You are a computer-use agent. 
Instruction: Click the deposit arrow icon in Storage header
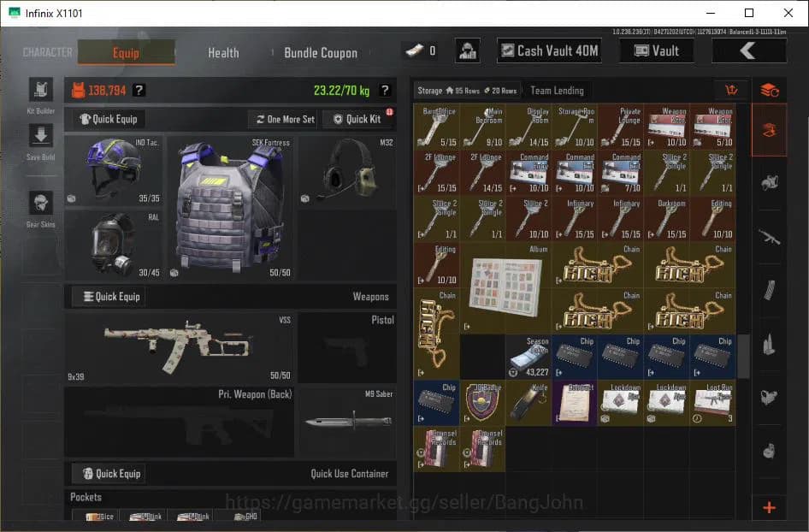pos(731,90)
